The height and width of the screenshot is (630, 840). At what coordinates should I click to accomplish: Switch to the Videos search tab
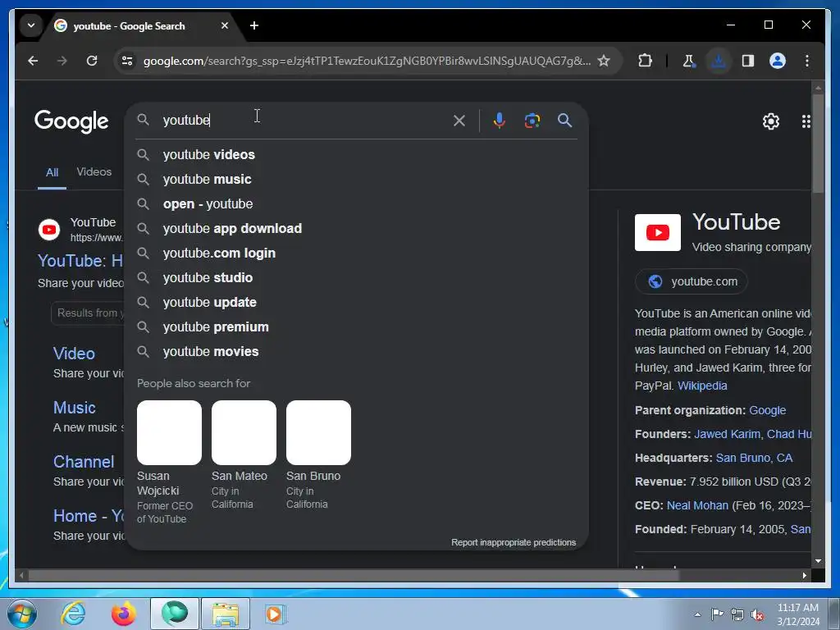coord(94,172)
